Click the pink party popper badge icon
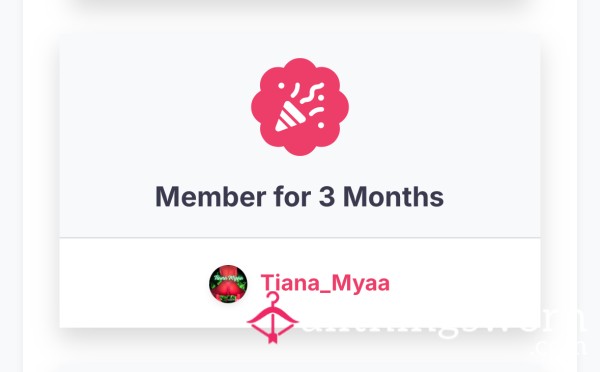The height and width of the screenshot is (372, 600). (300, 107)
